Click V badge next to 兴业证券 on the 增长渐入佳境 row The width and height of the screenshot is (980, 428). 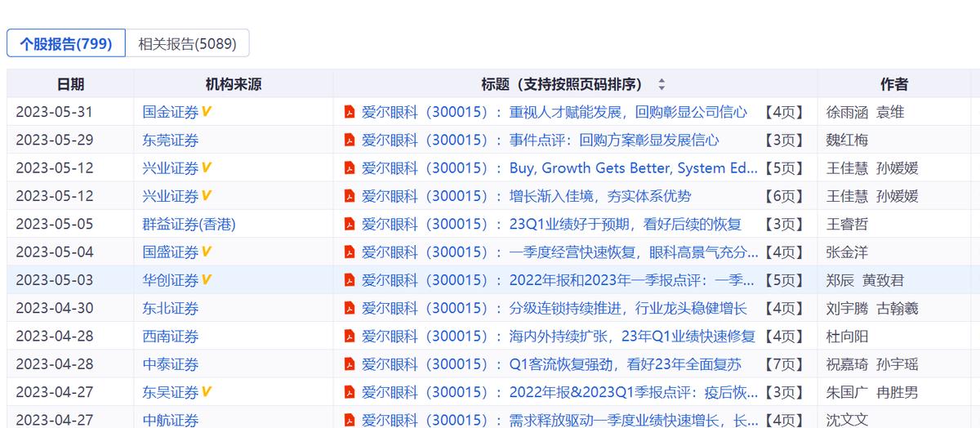coord(207,196)
